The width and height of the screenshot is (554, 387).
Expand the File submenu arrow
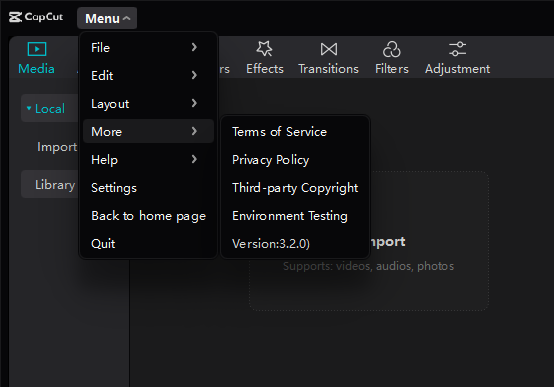[x=194, y=47]
